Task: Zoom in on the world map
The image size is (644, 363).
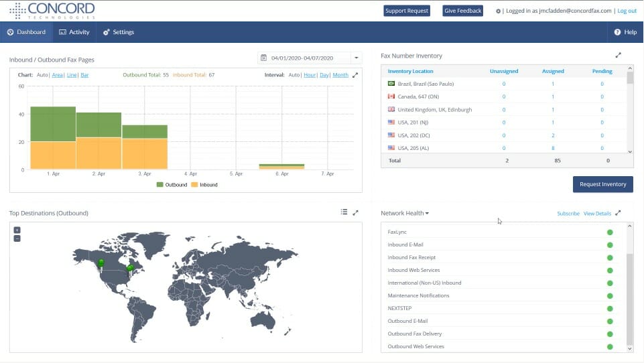Action: click(17, 230)
